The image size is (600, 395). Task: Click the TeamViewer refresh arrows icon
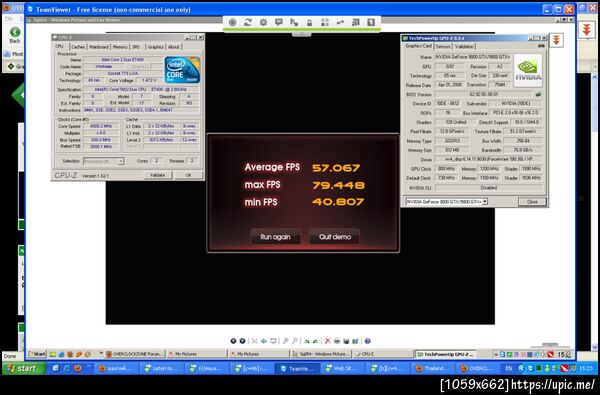pyautogui.click(x=248, y=22)
